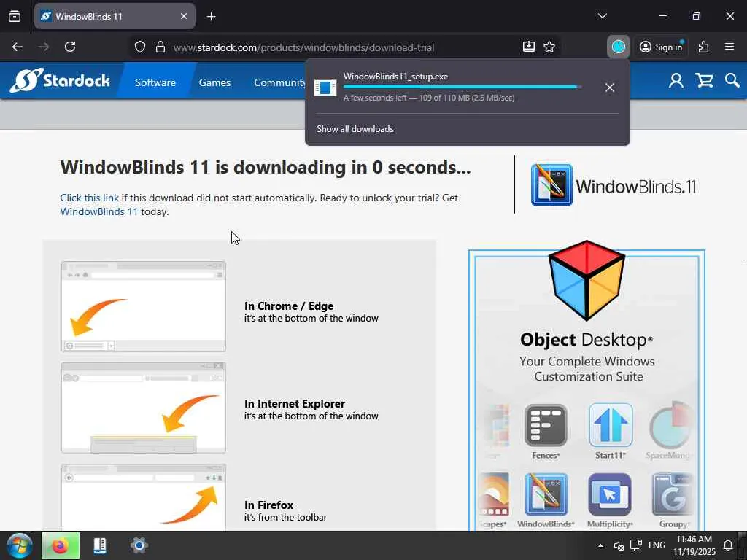Open the Games navigation menu
Screen dimensions: 747x560
click(214, 82)
